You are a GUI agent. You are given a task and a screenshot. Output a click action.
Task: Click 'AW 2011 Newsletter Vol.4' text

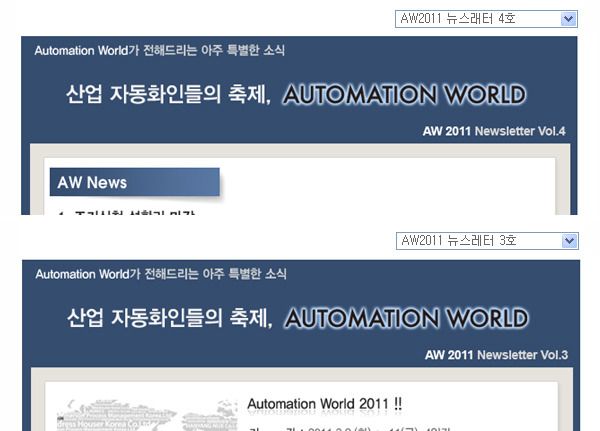tap(494, 131)
